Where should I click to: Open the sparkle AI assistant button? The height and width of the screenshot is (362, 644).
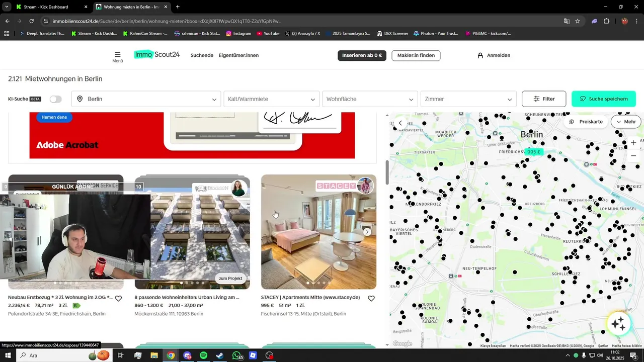click(618, 324)
